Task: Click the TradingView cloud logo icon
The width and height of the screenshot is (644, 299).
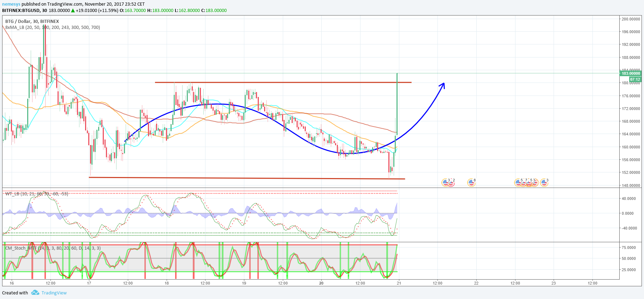Action: click(35, 293)
